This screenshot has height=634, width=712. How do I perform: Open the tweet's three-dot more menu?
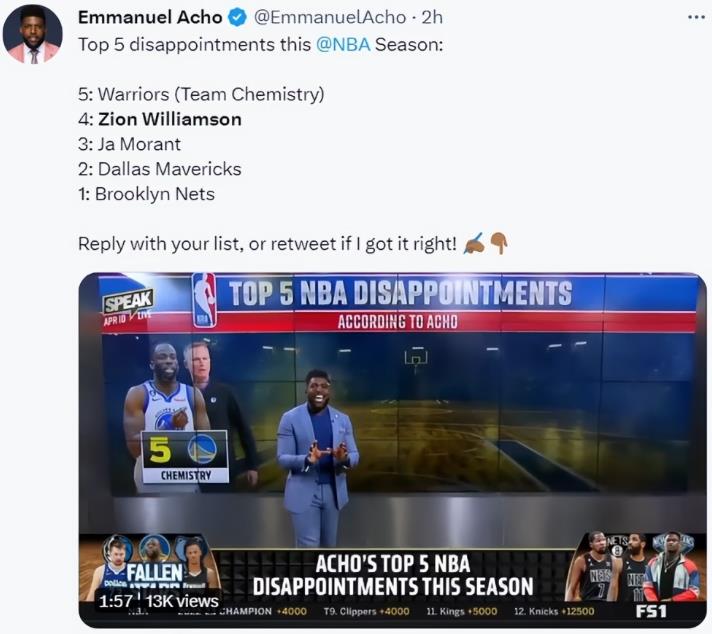pyautogui.click(x=696, y=17)
